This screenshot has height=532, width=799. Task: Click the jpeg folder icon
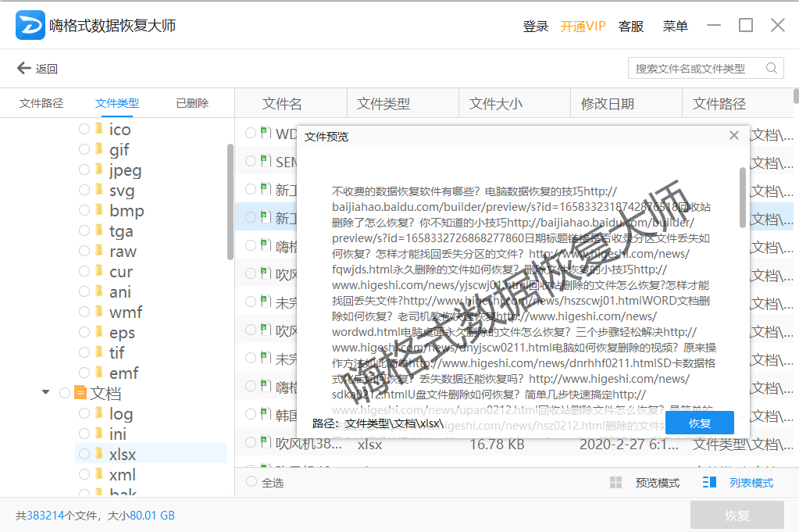(x=99, y=170)
